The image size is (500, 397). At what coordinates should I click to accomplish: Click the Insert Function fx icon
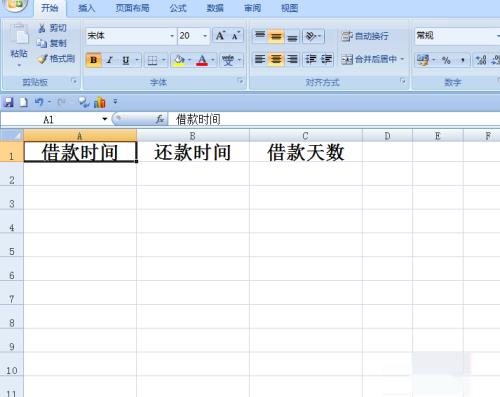click(160, 119)
